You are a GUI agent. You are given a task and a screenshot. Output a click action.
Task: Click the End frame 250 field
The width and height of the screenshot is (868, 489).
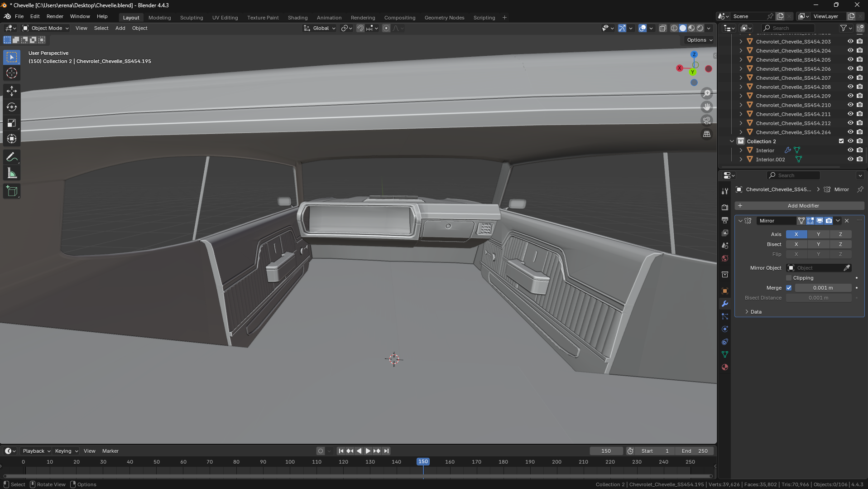point(695,451)
